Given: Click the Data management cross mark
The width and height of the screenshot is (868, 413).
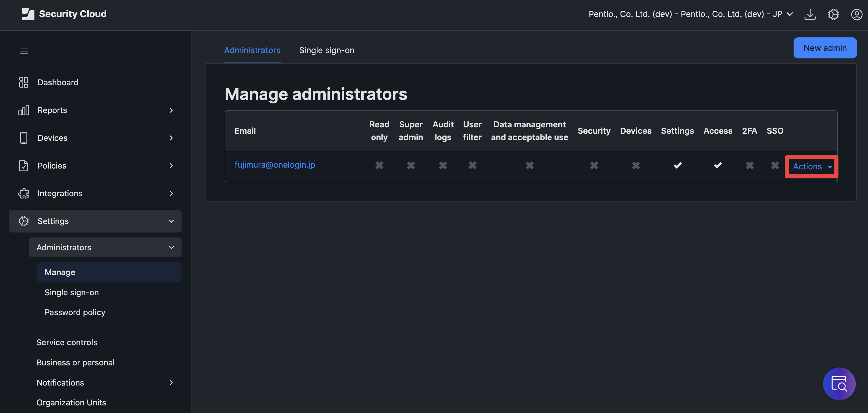Looking at the screenshot, I should 530,165.
